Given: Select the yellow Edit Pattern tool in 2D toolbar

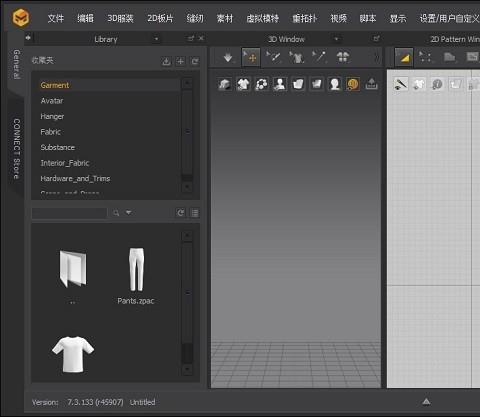Looking at the screenshot, I should tap(404, 57).
